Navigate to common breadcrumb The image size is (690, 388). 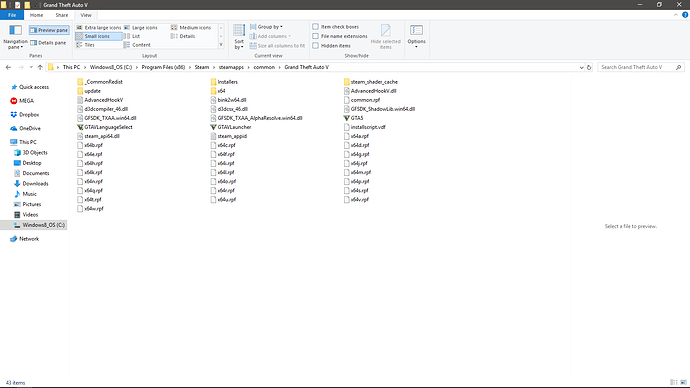(264, 67)
